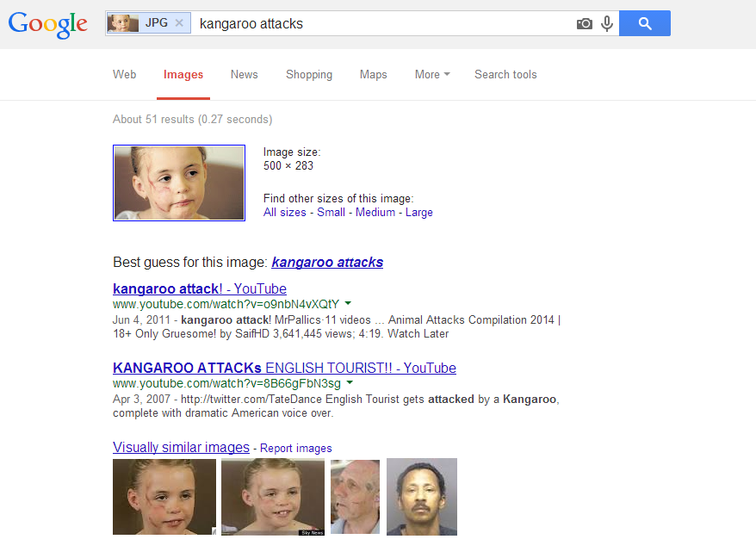Click www.youtube.com/watch?v=8B66gFbN3sg URL text
This screenshot has width=756, height=558.
[226, 383]
